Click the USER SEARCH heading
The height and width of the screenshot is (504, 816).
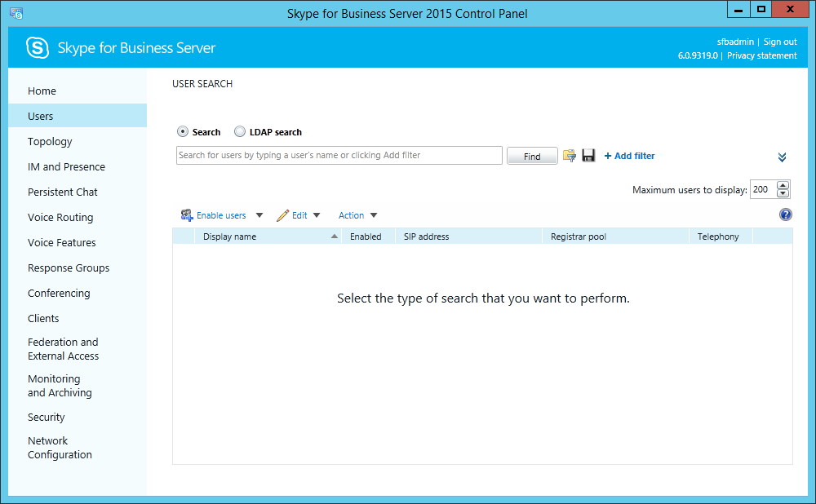(202, 84)
